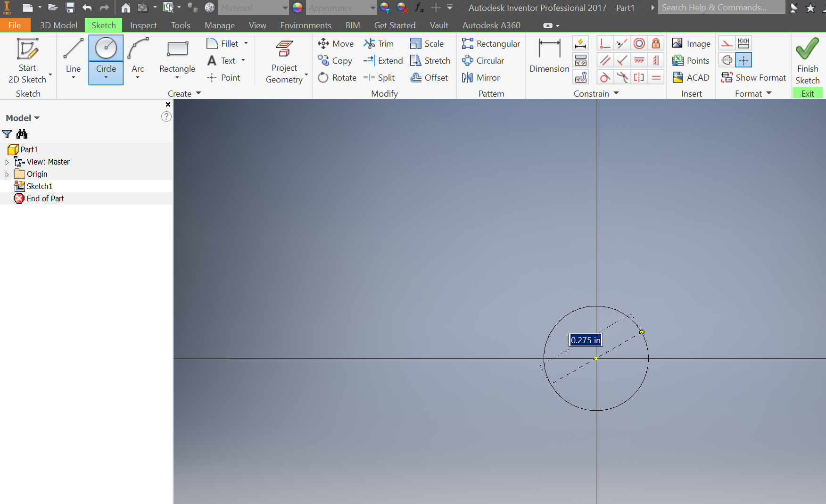
Task: Apply the Tangent constraint
Action: tap(605, 77)
